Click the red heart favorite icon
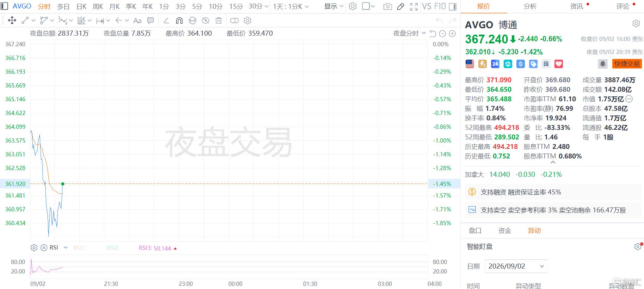The width and height of the screenshot is (644, 289). (x=559, y=64)
